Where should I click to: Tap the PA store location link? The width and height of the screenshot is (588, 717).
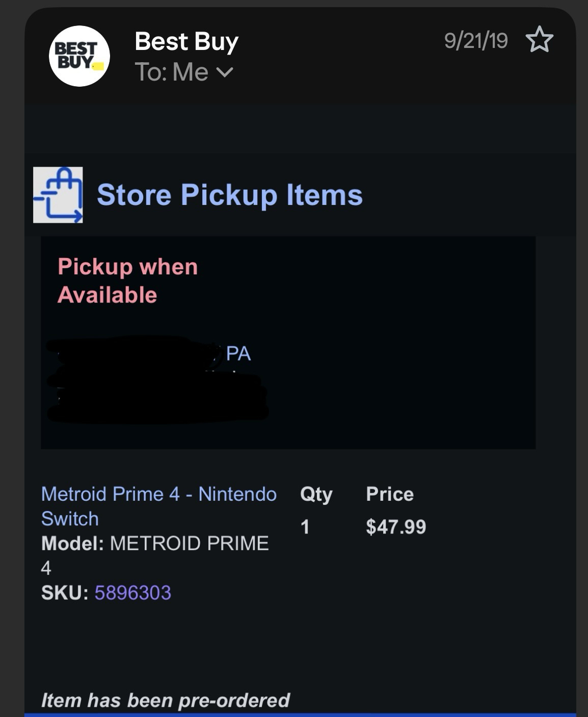(x=238, y=353)
